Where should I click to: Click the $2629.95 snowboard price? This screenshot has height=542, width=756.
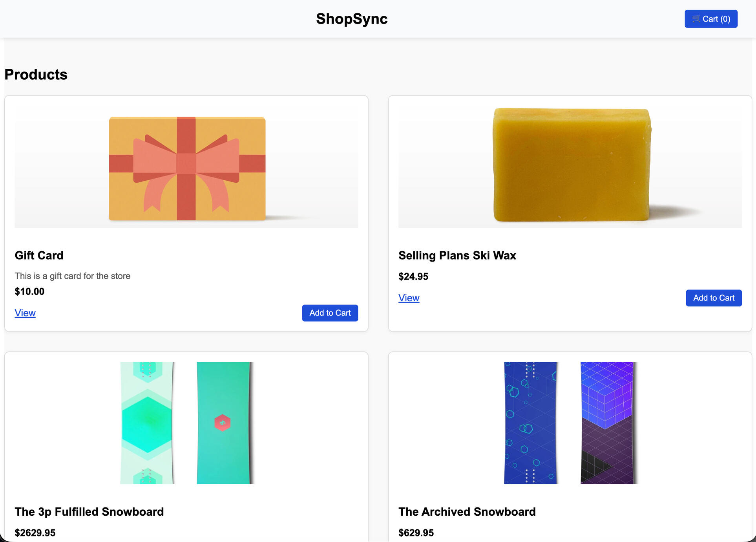point(35,533)
